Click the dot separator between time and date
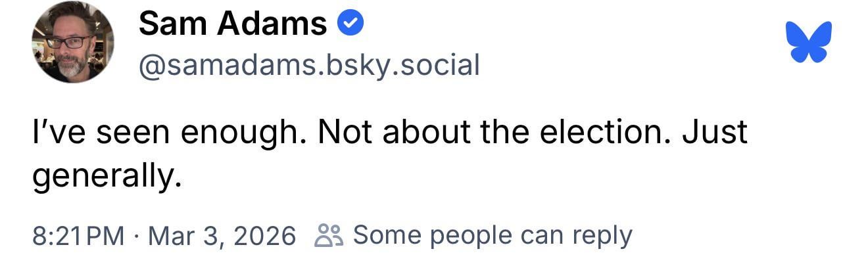868x268 pixels. (x=136, y=235)
